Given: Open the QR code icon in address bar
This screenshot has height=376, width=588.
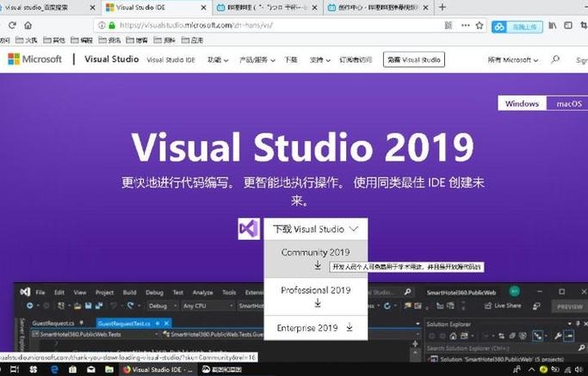Looking at the screenshot, I should [449, 26].
